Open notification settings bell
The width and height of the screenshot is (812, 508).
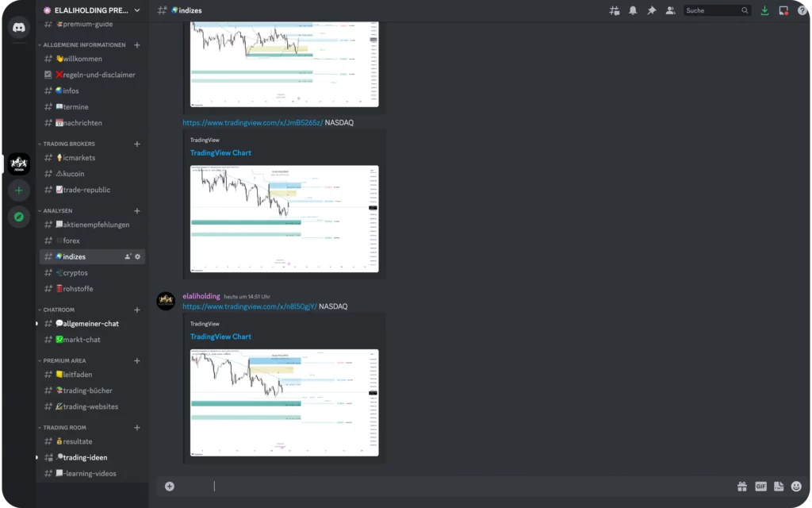pyautogui.click(x=633, y=10)
